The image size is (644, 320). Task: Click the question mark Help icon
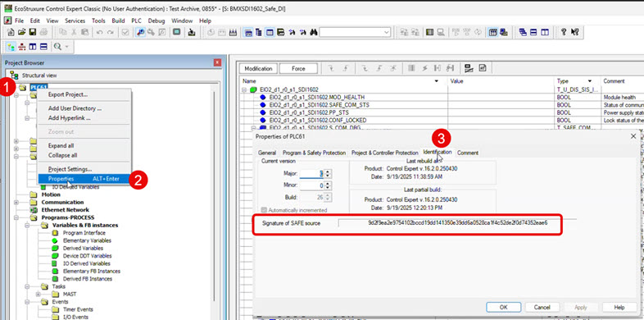click(564, 32)
